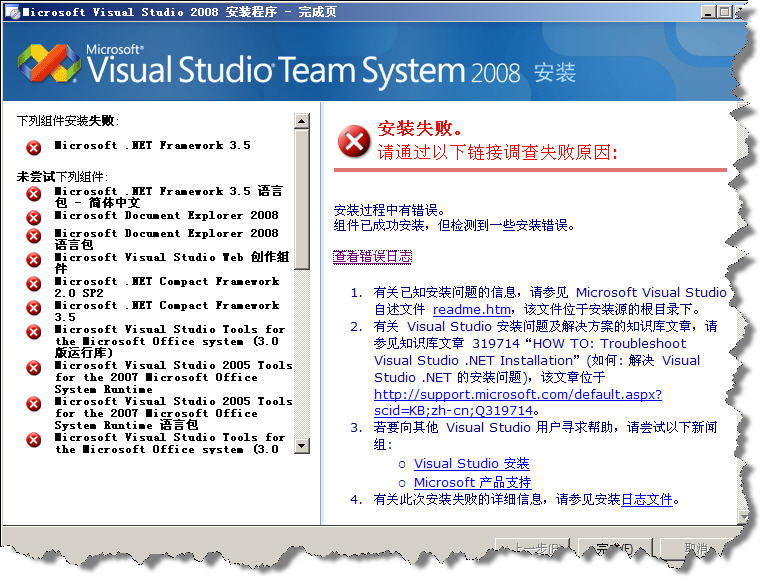This screenshot has height=578, width=762.
Task: Click the 取消 button
Action: [x=696, y=549]
